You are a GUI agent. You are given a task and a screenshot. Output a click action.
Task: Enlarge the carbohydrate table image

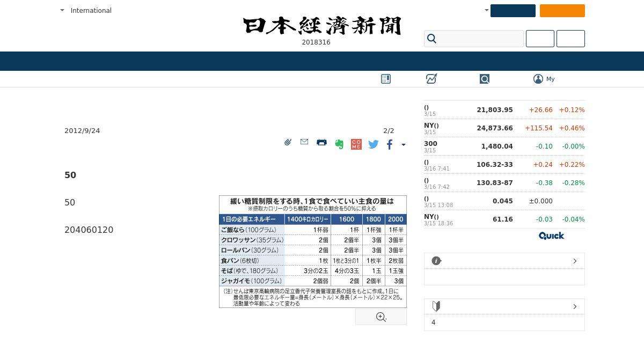click(313, 252)
